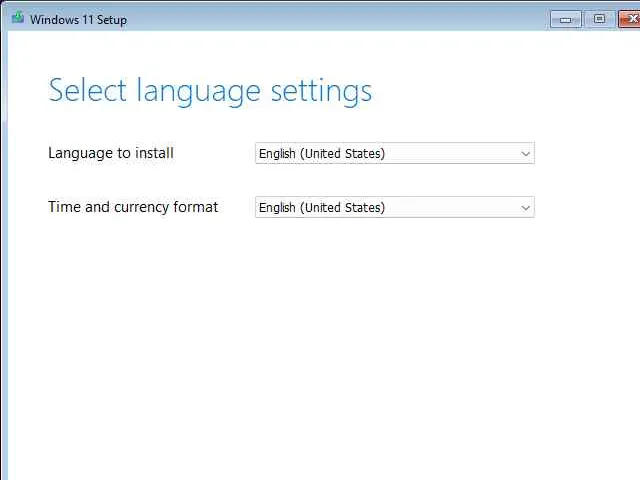Close the Windows 11 Setup window
This screenshot has width=640, height=480.
[x=629, y=19]
